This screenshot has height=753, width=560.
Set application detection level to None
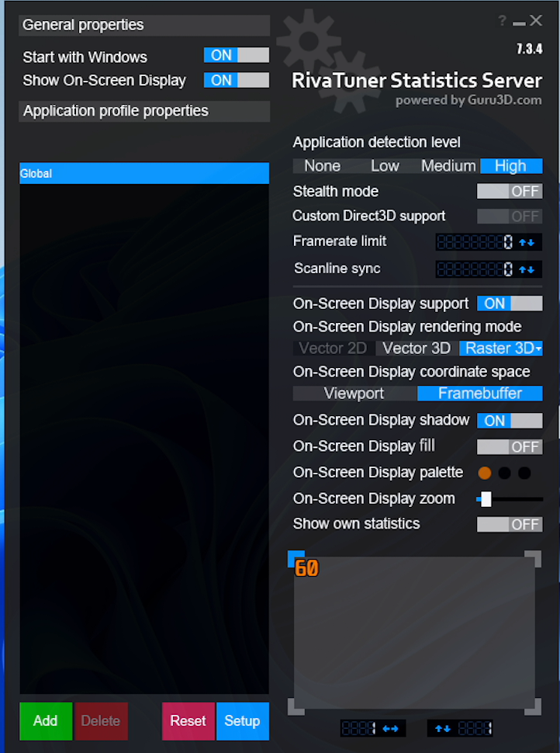tap(322, 166)
